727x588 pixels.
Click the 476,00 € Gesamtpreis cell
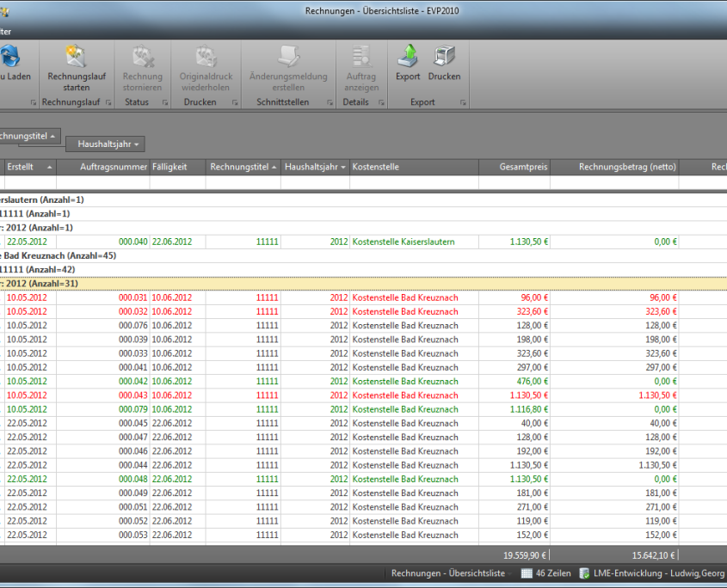(514, 382)
